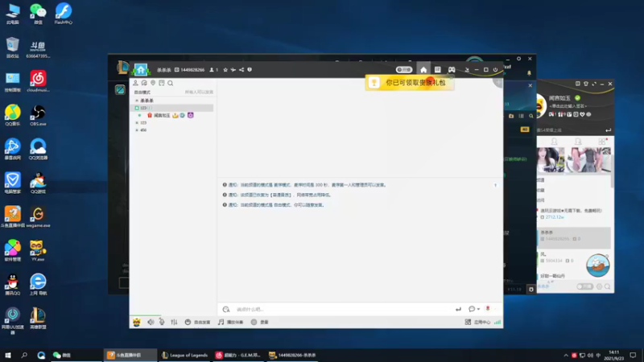Click the taskbar search magnifier
The image size is (644, 362).
[24, 355]
